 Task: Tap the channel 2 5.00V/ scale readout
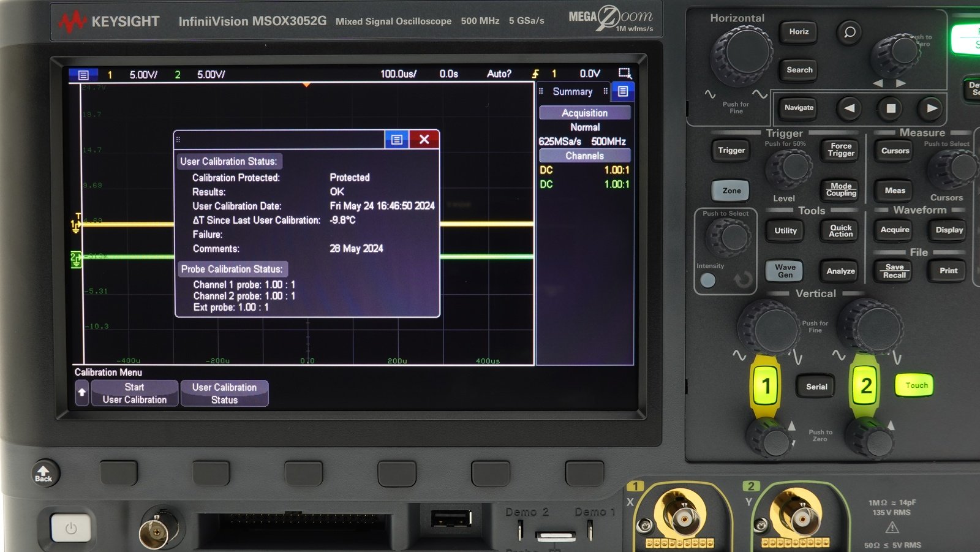point(211,75)
